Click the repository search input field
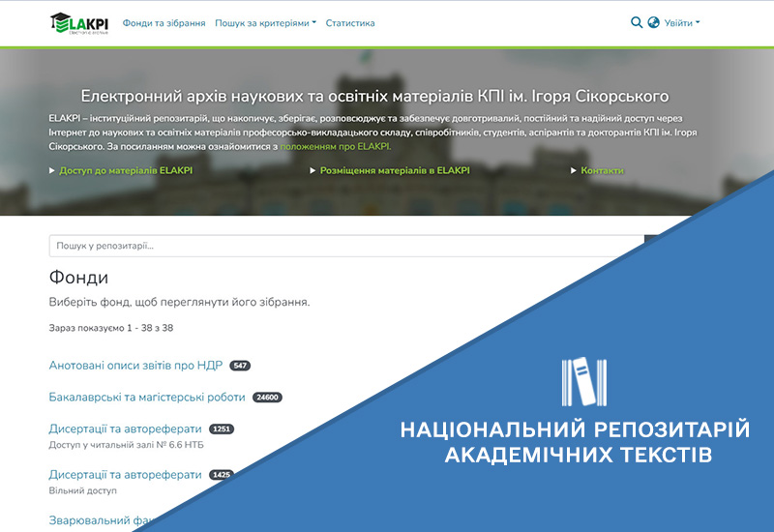The image size is (774, 532). (x=346, y=246)
